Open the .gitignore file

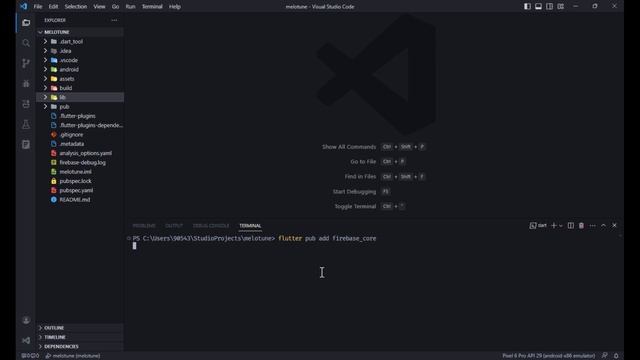point(80,135)
